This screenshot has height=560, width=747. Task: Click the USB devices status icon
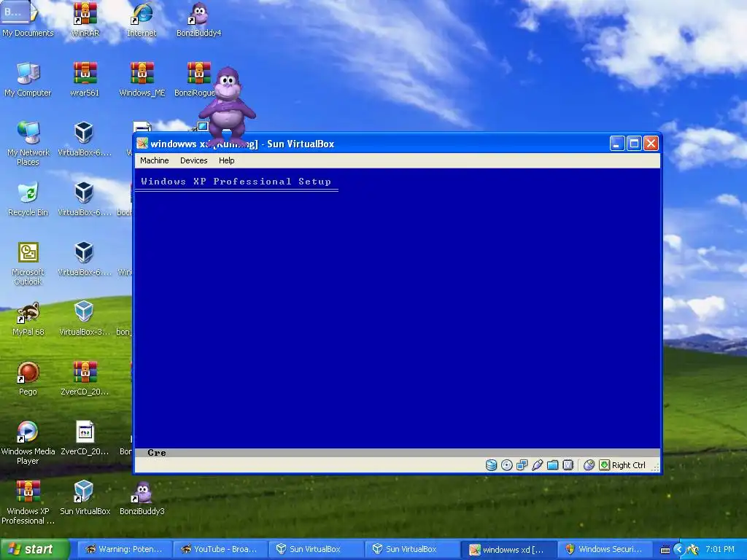pos(537,464)
